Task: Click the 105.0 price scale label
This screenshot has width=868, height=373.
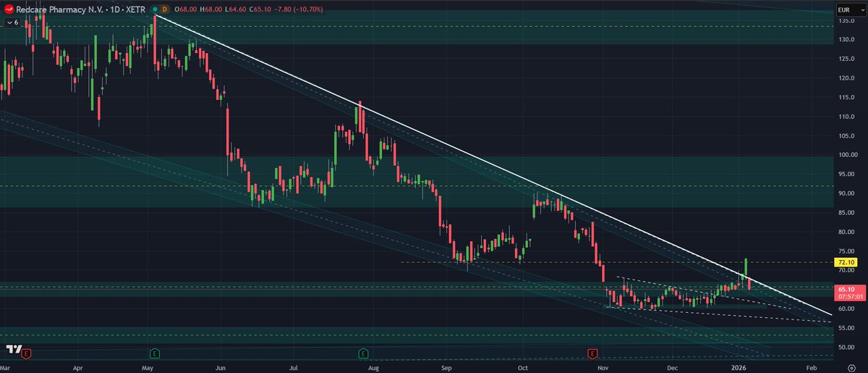Action: coord(845,135)
